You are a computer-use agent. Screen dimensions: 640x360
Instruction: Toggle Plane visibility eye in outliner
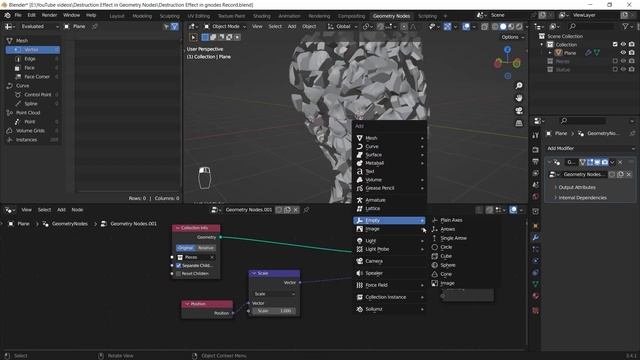[x=623, y=53]
